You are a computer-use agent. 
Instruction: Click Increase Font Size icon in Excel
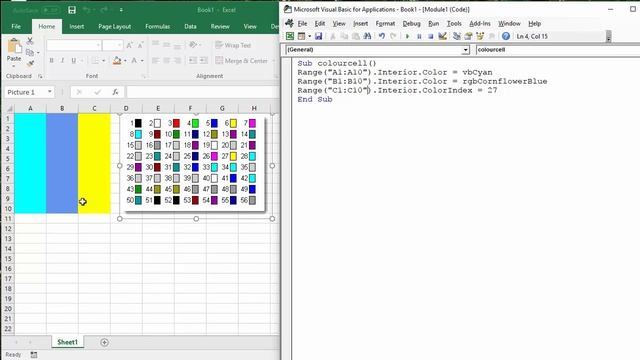click(129, 45)
